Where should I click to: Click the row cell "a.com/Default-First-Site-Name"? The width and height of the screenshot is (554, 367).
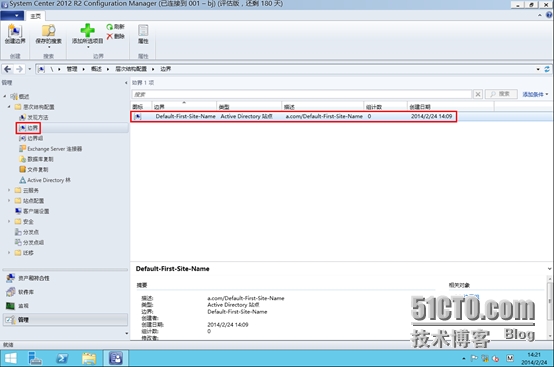pos(324,116)
